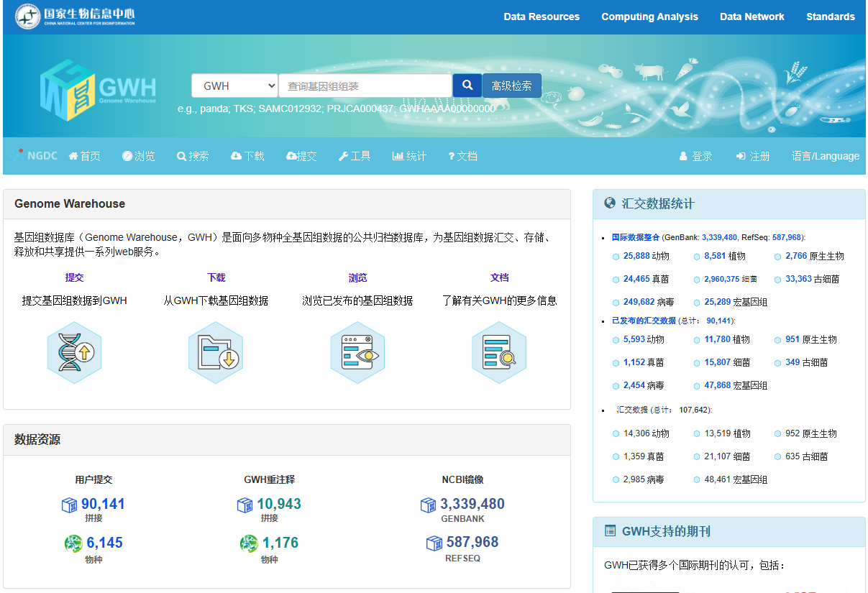868x593 pixels.
Task: Open the 下载 download nav item
Action: pyautogui.click(x=247, y=156)
